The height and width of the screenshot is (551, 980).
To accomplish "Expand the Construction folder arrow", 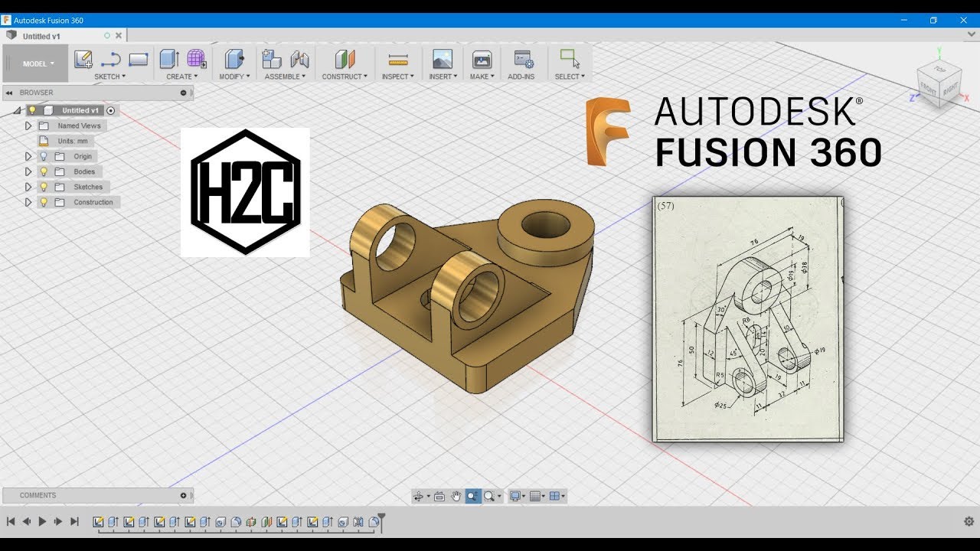I will (x=28, y=202).
